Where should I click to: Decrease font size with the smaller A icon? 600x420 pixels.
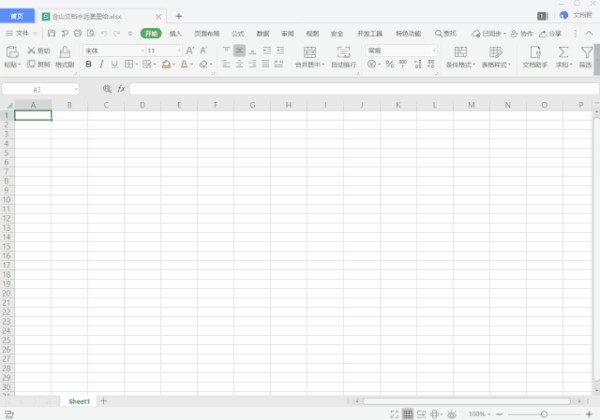[203, 50]
